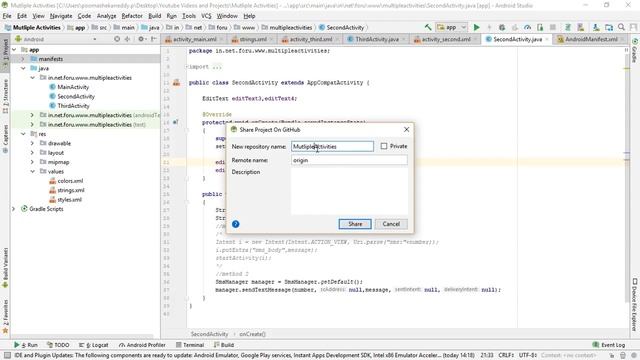Open the Run tool window button
This screenshot has width=640, height=360.
point(26,345)
